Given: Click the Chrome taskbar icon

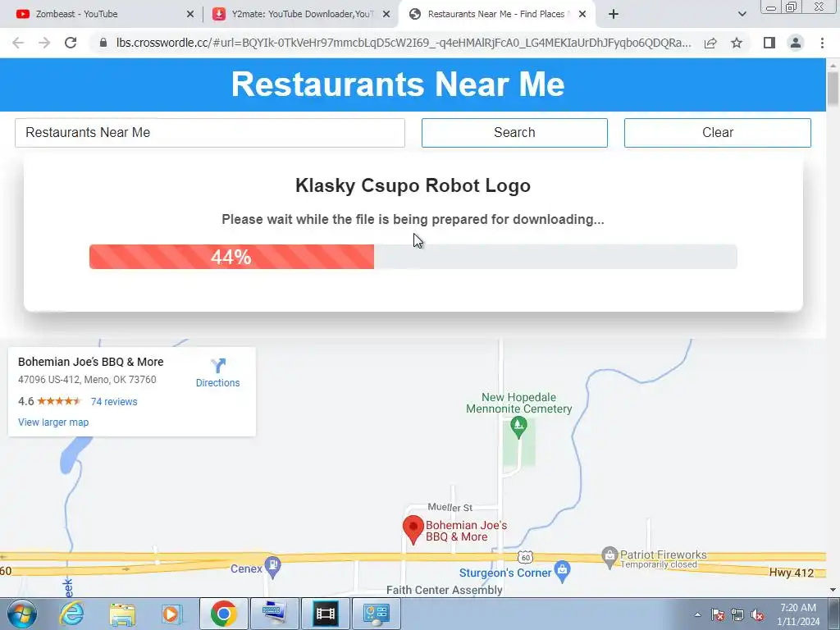Looking at the screenshot, I should 223,614.
